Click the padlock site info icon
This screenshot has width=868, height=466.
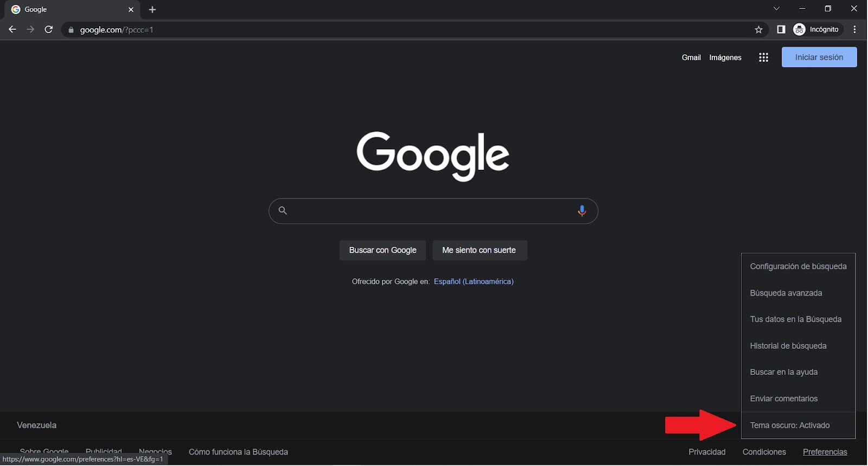(x=71, y=30)
